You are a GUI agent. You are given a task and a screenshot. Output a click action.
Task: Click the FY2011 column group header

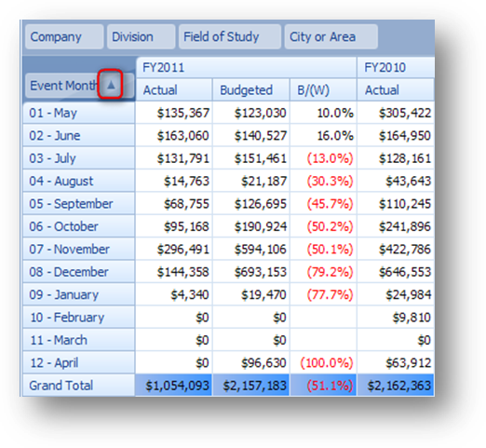tap(247, 67)
